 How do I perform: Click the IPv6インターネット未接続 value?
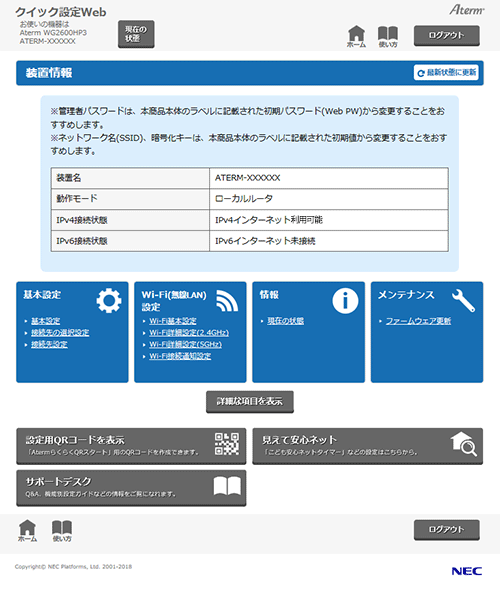coord(329,241)
